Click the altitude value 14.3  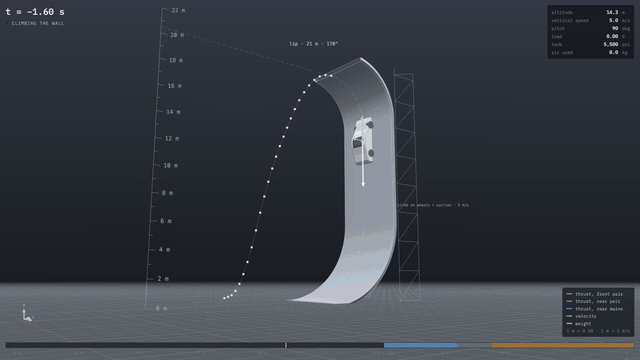[x=612, y=13]
